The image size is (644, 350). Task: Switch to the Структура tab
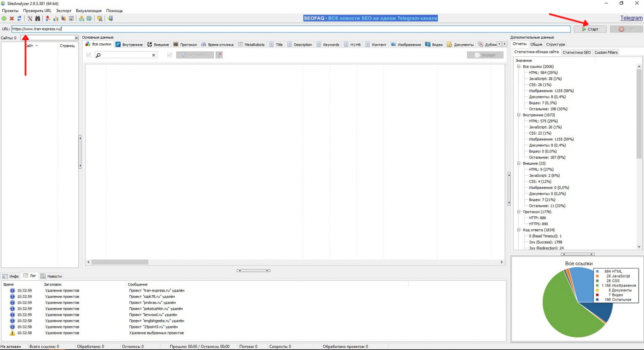(555, 44)
